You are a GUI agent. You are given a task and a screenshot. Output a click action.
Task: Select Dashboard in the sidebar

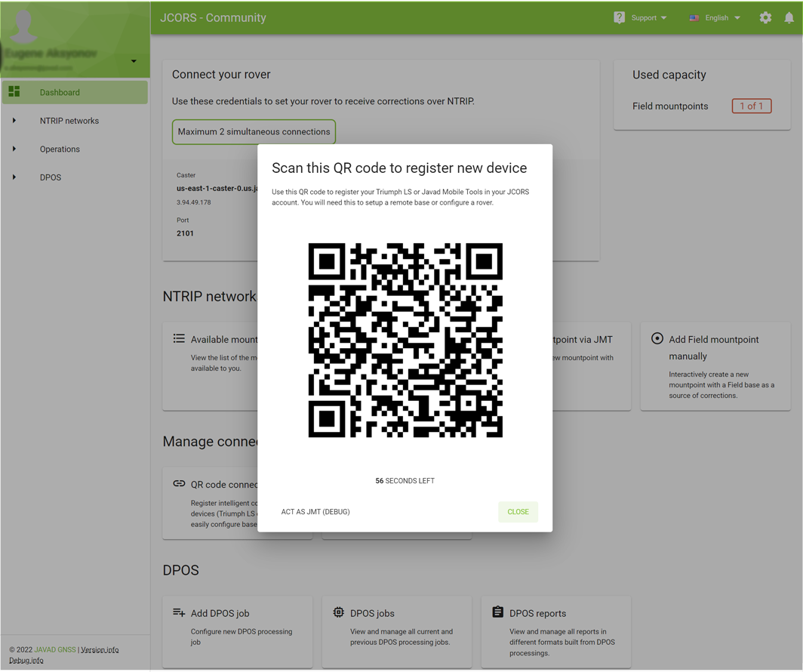(x=75, y=92)
